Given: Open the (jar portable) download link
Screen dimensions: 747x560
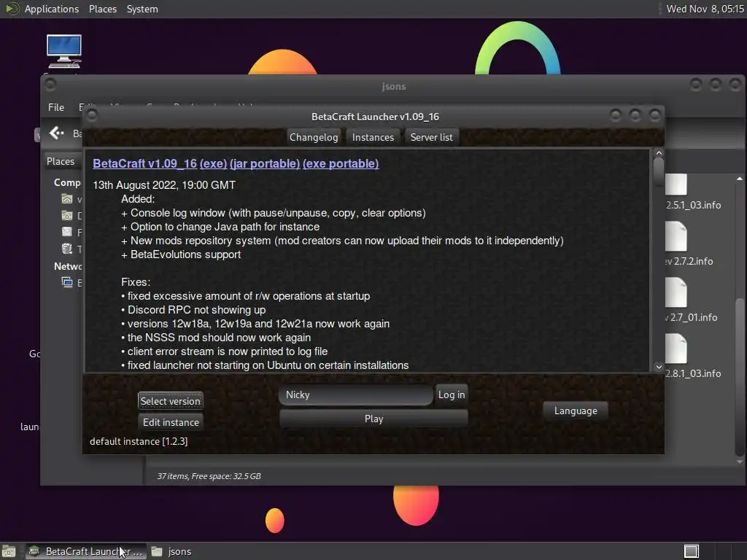Looking at the screenshot, I should [x=264, y=163].
